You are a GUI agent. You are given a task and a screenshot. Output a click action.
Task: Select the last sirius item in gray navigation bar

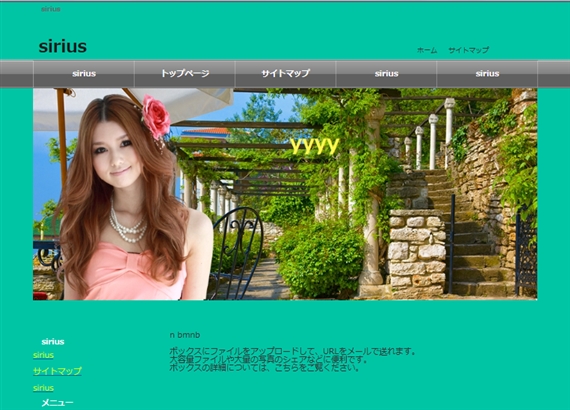click(x=487, y=73)
